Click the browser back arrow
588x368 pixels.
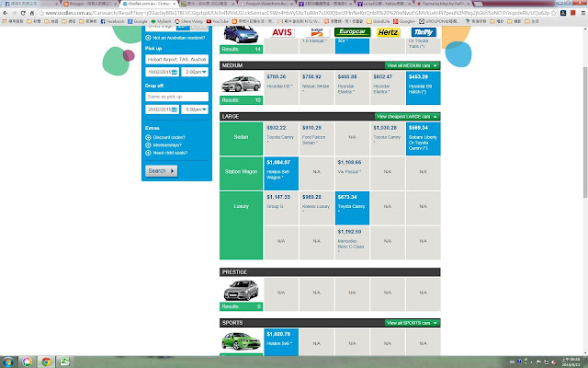click(x=6, y=13)
